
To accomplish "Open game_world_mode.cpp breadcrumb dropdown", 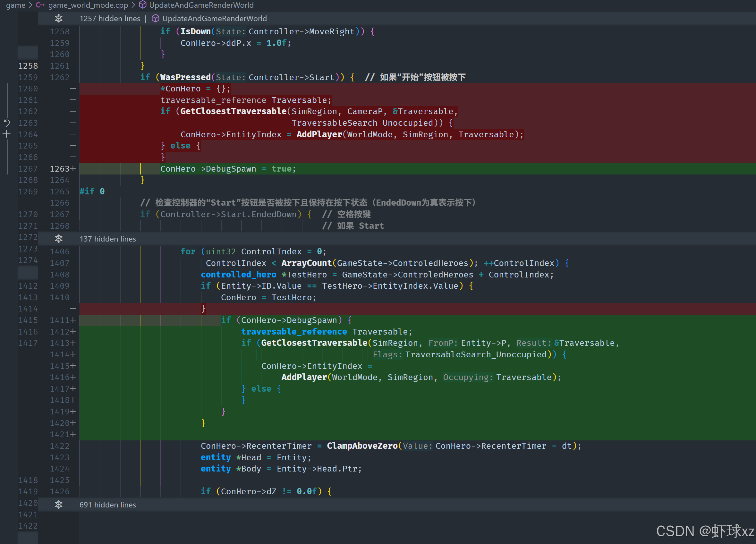I will coord(88,5).
